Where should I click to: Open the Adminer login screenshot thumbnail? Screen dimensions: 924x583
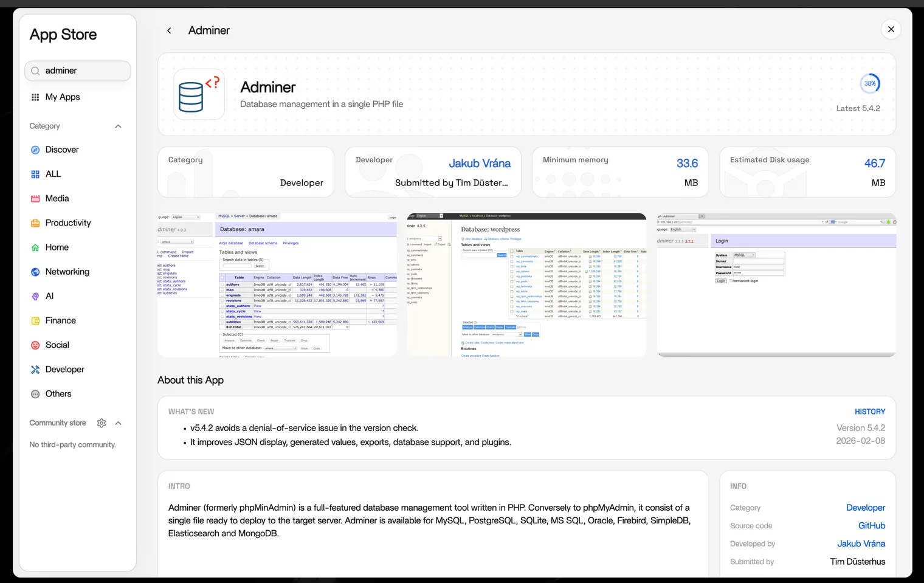pyautogui.click(x=776, y=285)
